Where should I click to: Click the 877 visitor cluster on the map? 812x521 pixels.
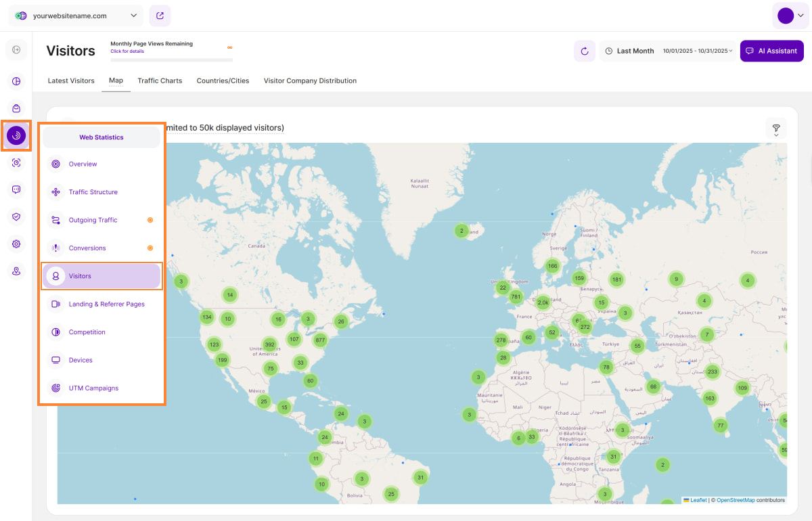coord(320,340)
